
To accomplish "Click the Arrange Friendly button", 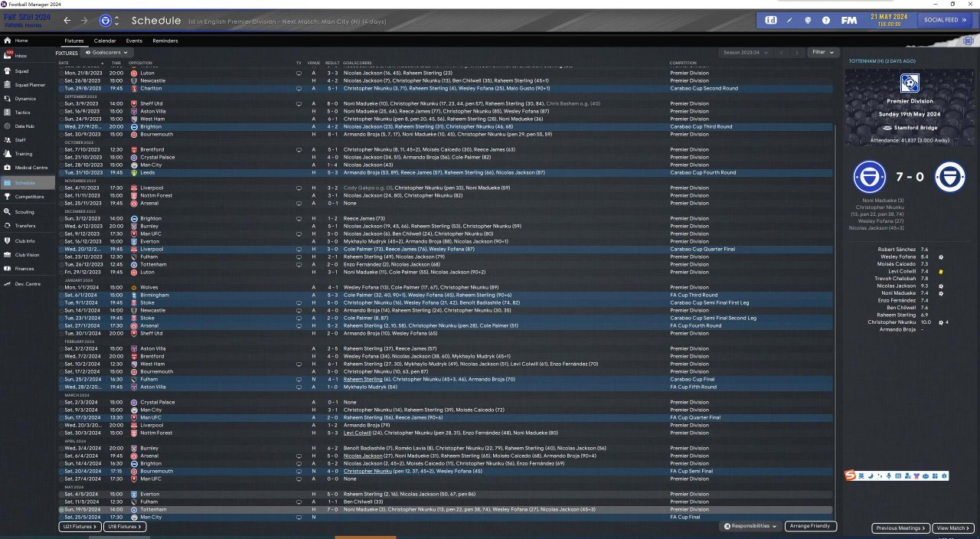I will tap(811, 527).
